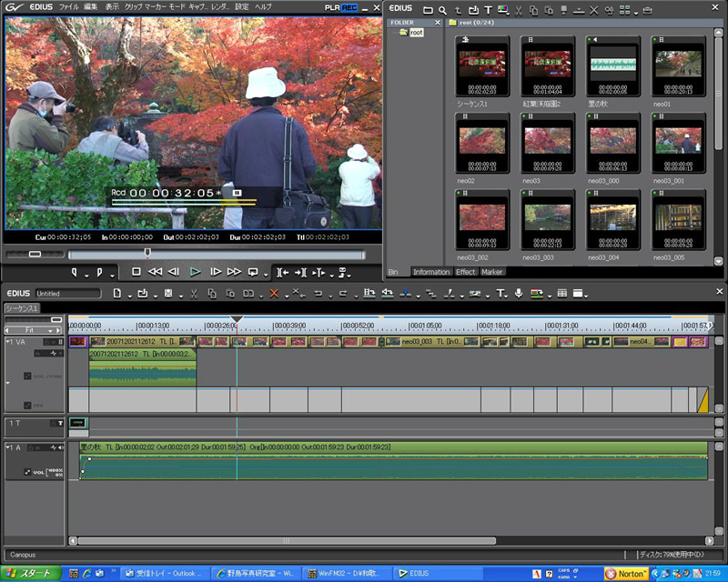Open the Bin view mode dropdown

636,13
